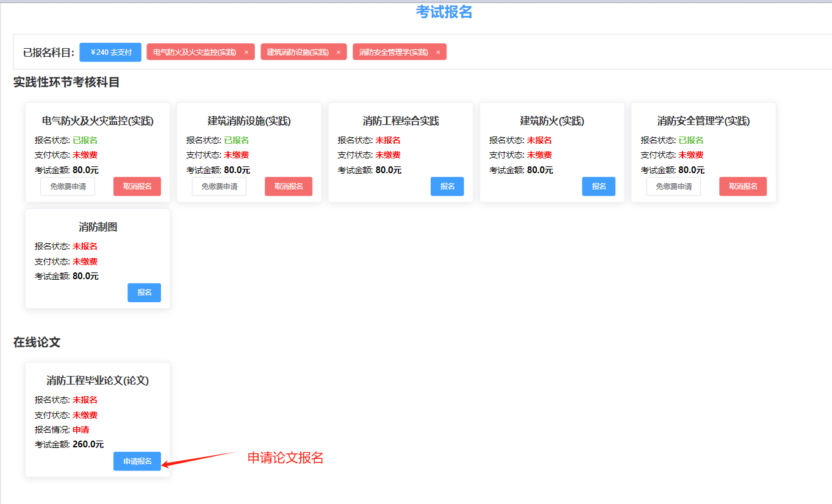Register for 消防工程综合实践 exam
Screen dimensions: 832x504
[447, 186]
